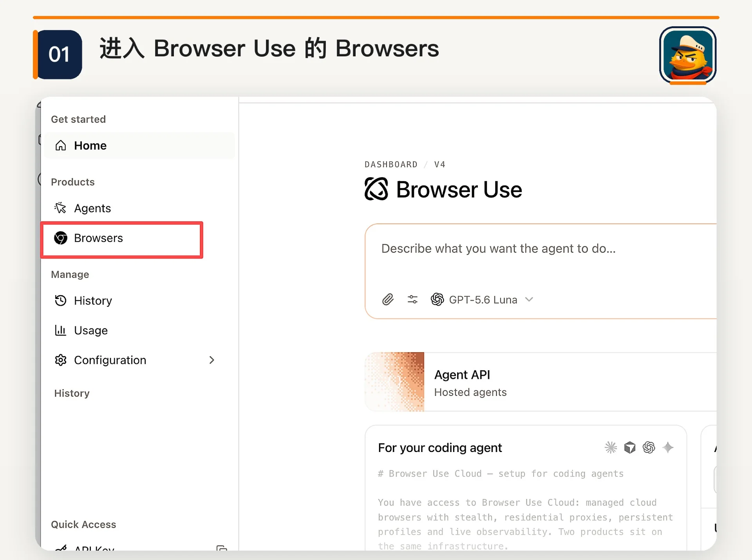The height and width of the screenshot is (560, 752).
Task: Open Browsers via its Chrome icon
Action: (x=61, y=238)
